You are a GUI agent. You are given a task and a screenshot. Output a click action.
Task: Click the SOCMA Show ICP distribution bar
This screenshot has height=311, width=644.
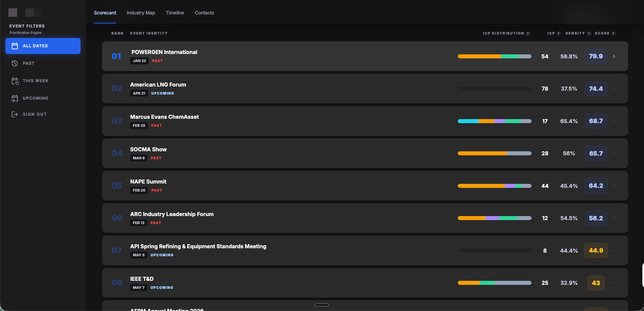494,153
